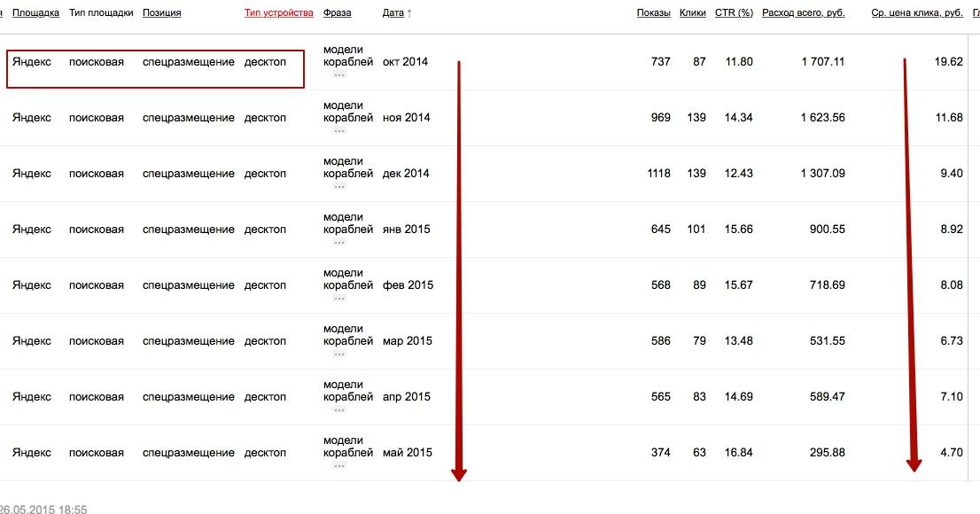This screenshot has width=980, height=514.
Task: Sort by Расход всего, руб. column
Action: click(x=803, y=13)
